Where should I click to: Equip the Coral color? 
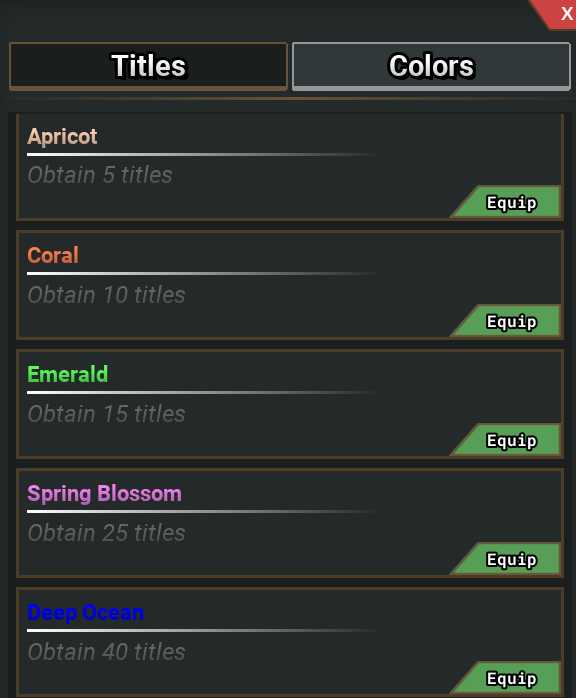point(506,321)
